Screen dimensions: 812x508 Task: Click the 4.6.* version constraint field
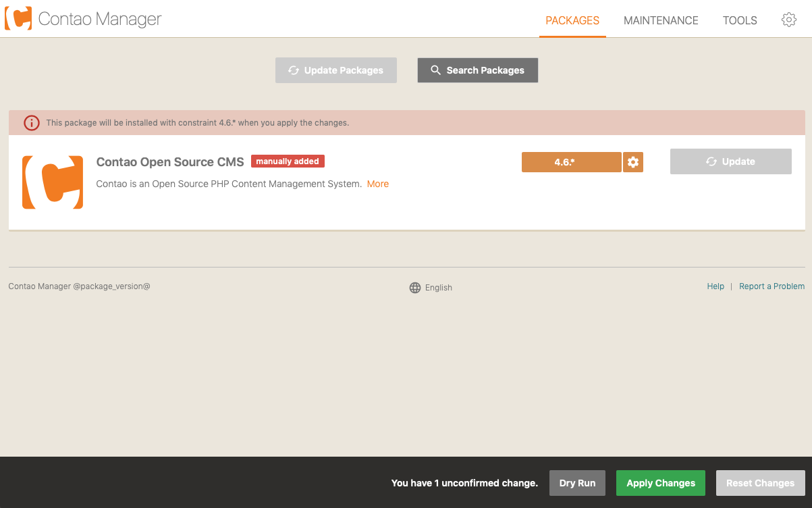pos(571,162)
